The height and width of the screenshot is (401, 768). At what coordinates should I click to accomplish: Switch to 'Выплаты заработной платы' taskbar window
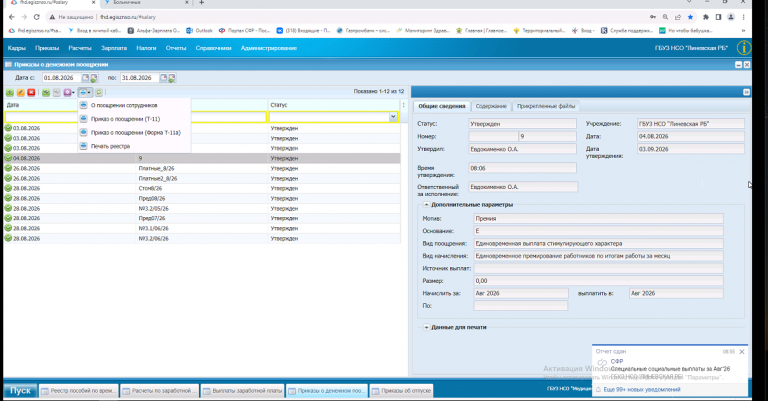(x=243, y=391)
